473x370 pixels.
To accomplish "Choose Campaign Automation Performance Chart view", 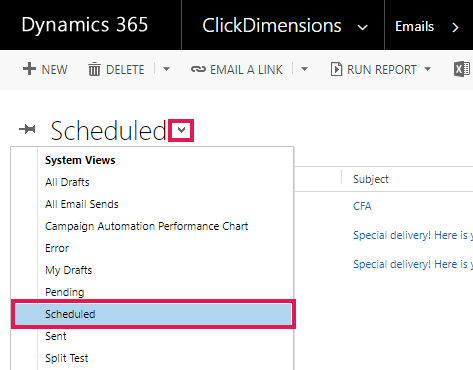I will tap(147, 226).
